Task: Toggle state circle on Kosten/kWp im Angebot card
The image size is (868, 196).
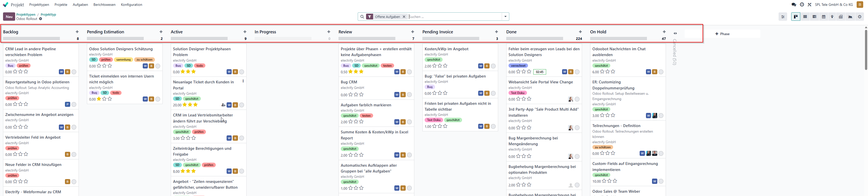Action: pyautogui.click(x=493, y=66)
